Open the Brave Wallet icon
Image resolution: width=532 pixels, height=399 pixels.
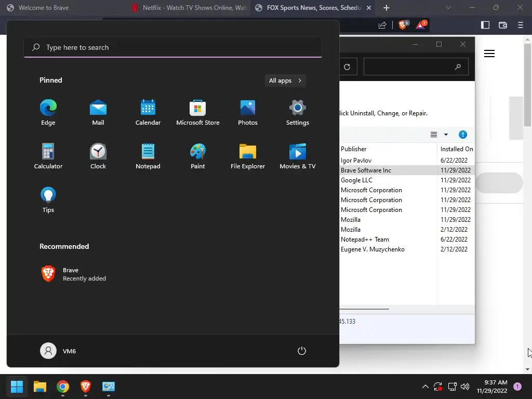tap(503, 25)
